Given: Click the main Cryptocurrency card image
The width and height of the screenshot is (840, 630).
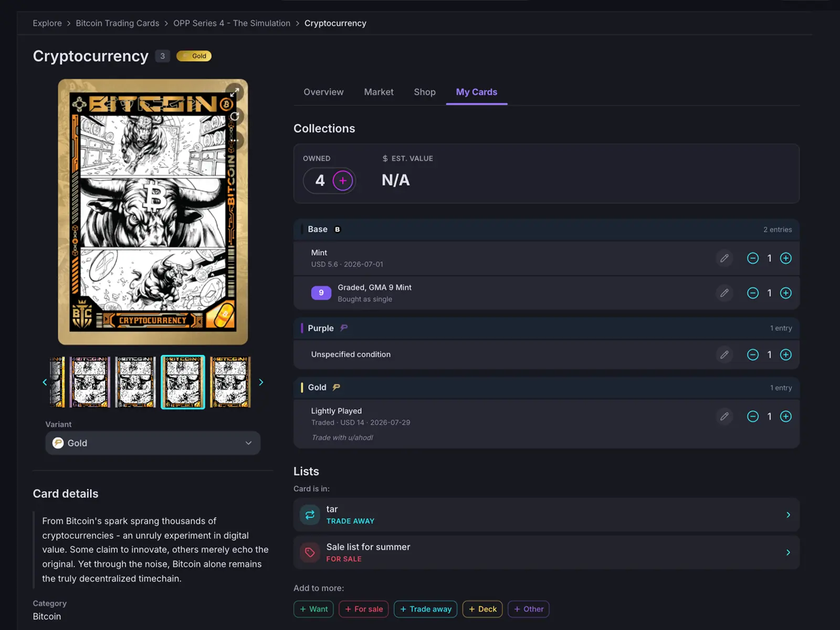Looking at the screenshot, I should (x=153, y=212).
